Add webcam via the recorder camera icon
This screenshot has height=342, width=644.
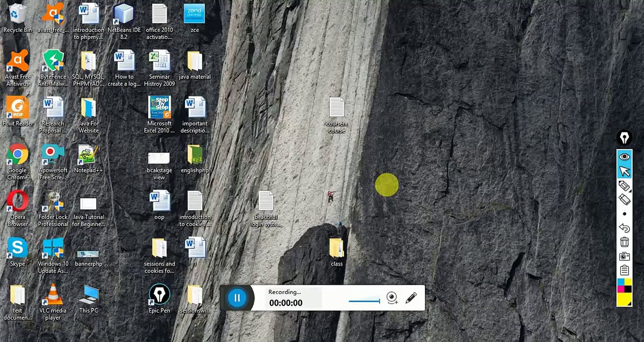[x=392, y=298]
